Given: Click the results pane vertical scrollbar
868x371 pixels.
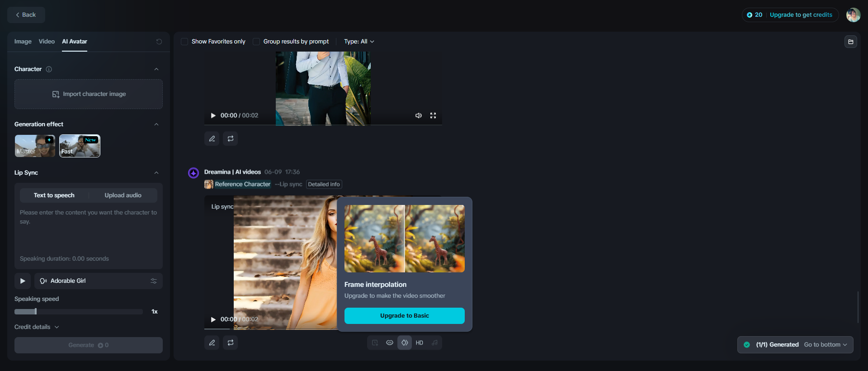Looking at the screenshot, I should pos(858,307).
